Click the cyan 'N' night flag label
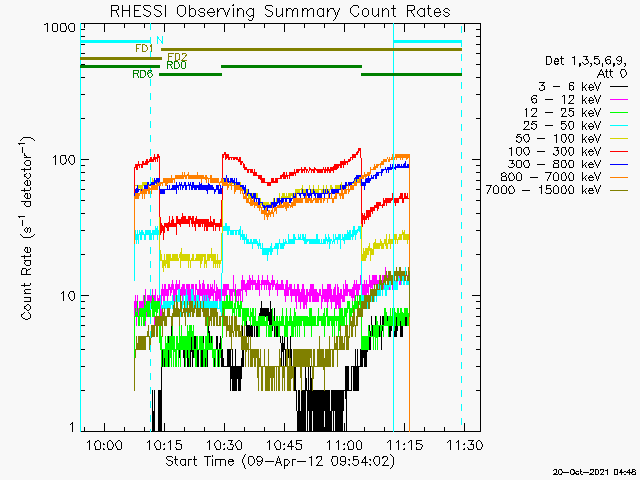Image resolution: width=640 pixels, height=480 pixels. 160,40
